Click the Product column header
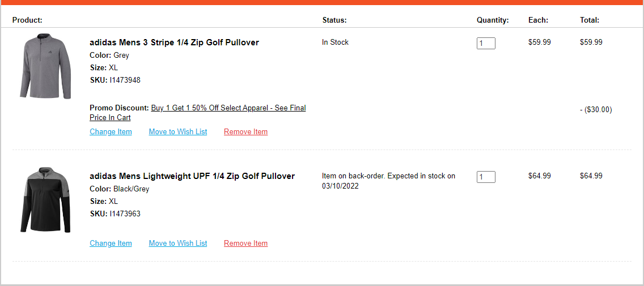This screenshot has width=644, height=286. (x=28, y=20)
